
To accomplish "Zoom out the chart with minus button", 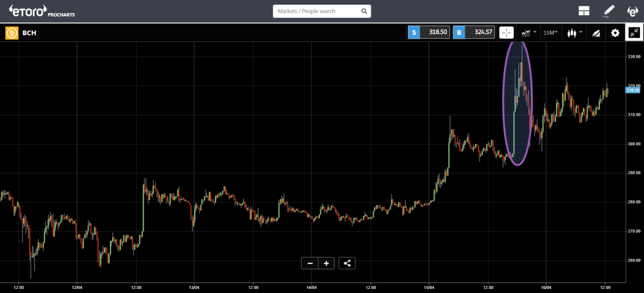I will coord(310,263).
